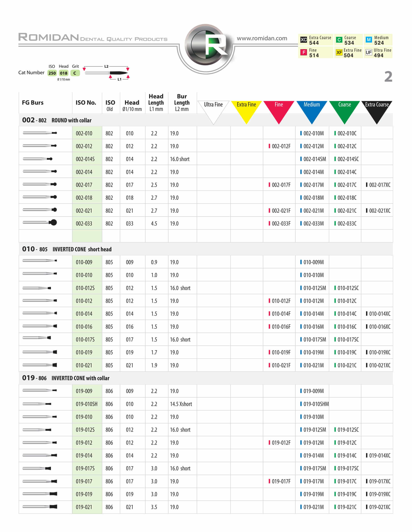Click the FG Burs column header

(x=33, y=103)
